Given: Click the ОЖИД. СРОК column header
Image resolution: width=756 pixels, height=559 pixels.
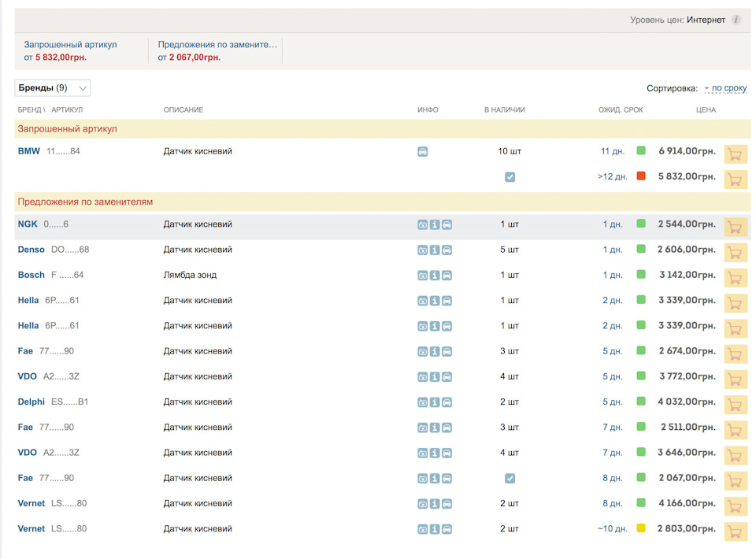Looking at the screenshot, I should 621,110.
